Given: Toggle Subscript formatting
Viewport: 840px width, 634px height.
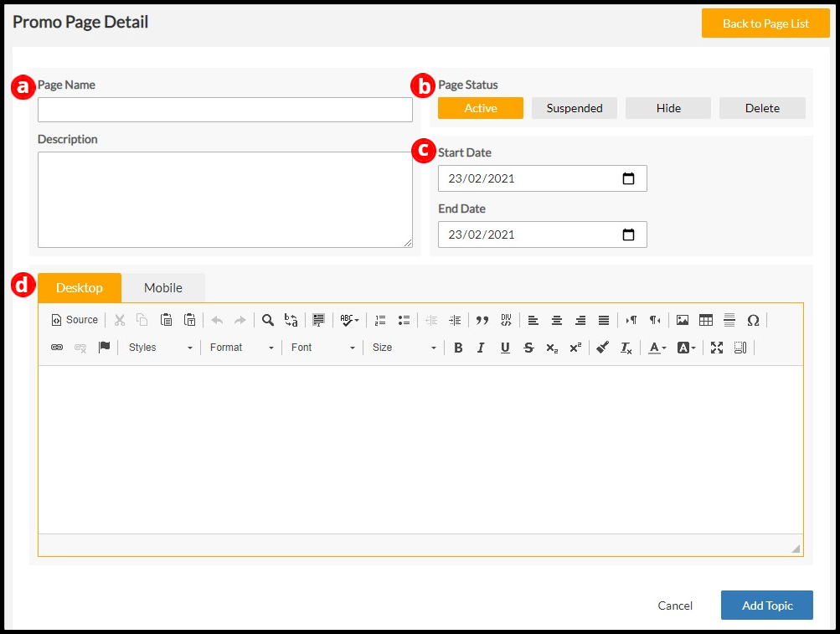Looking at the screenshot, I should pos(552,348).
